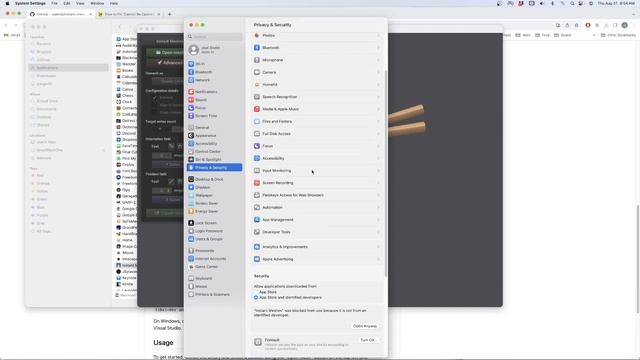Open Screen Time icon in Settings sidebar
The width and height of the screenshot is (640, 360).
(x=191, y=116)
